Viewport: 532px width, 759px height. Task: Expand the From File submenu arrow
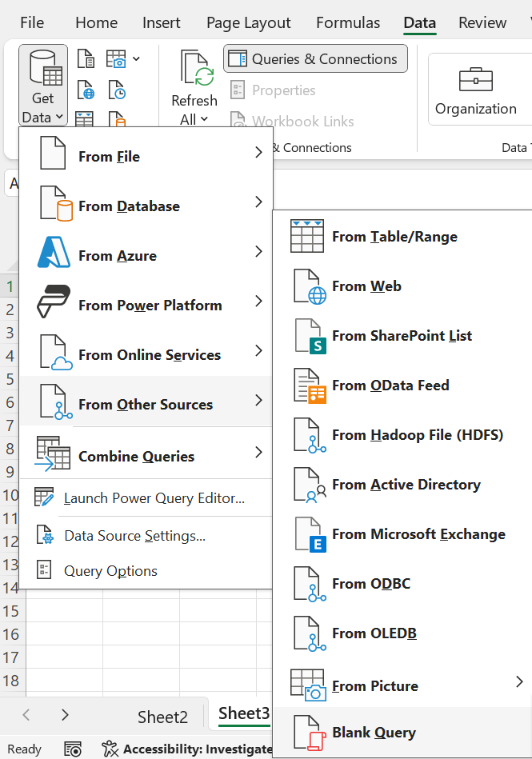(258, 153)
